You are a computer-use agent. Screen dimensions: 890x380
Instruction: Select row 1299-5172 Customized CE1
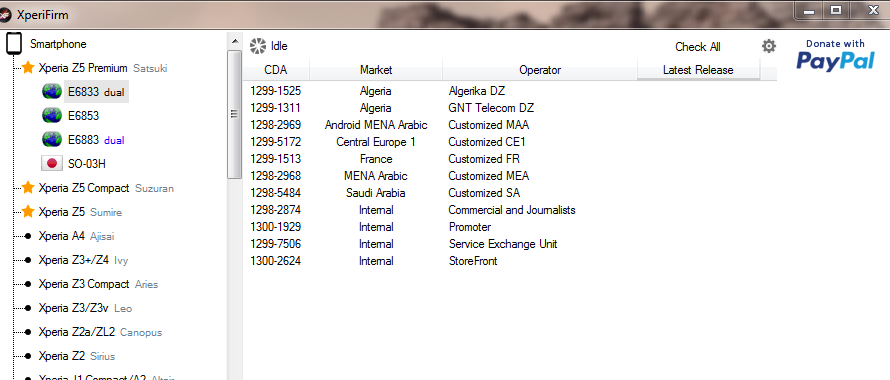pos(510,142)
